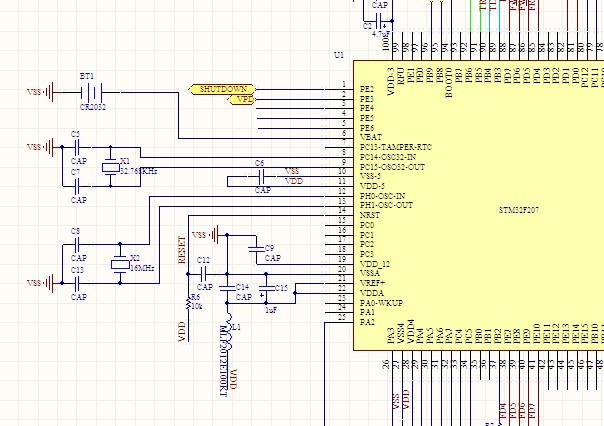Select the MLF2012E100KT inductor part label
The height and width of the screenshot is (426, 604).
click(223, 361)
